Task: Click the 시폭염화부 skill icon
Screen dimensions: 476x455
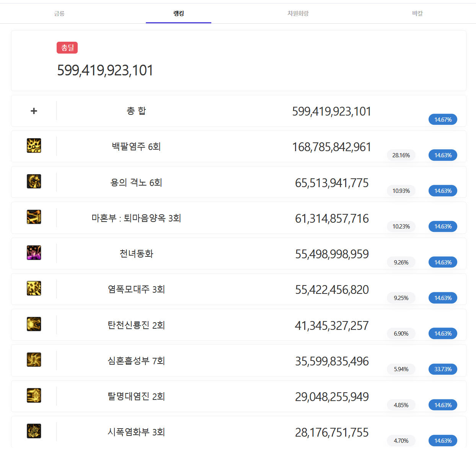Action: (x=34, y=431)
